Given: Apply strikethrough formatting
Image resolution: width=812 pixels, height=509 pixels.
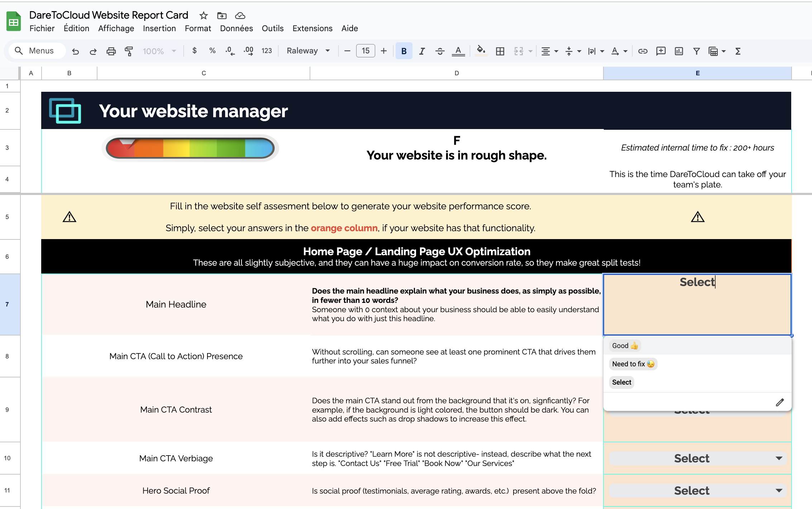Looking at the screenshot, I should click(x=440, y=51).
